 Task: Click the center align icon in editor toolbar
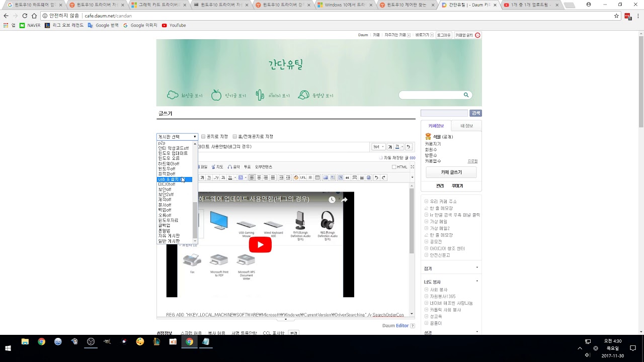[x=259, y=177]
